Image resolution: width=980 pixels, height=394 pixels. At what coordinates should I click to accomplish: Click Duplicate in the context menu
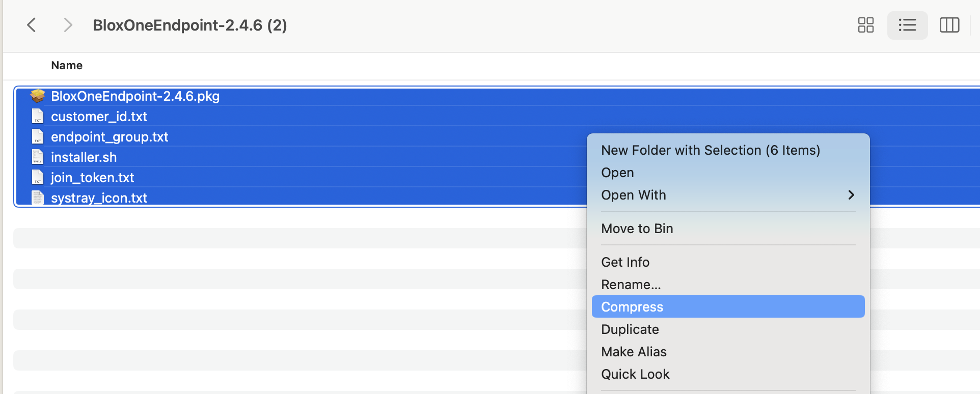630,329
